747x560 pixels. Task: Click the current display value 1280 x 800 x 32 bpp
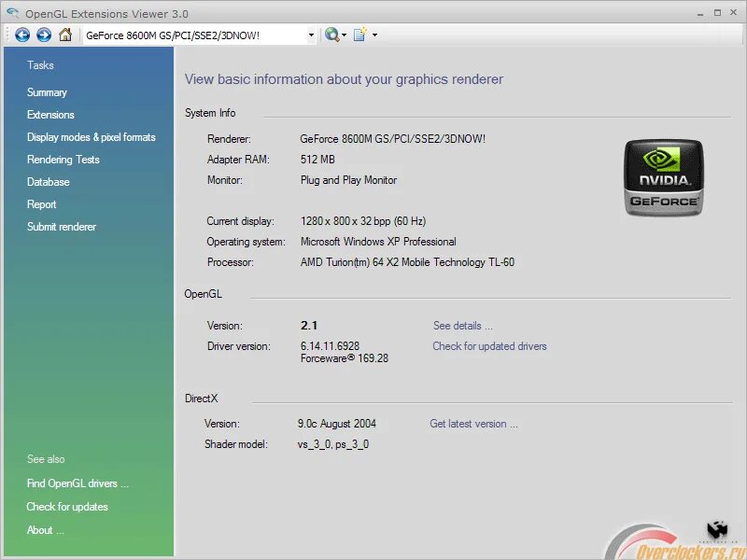click(x=363, y=221)
